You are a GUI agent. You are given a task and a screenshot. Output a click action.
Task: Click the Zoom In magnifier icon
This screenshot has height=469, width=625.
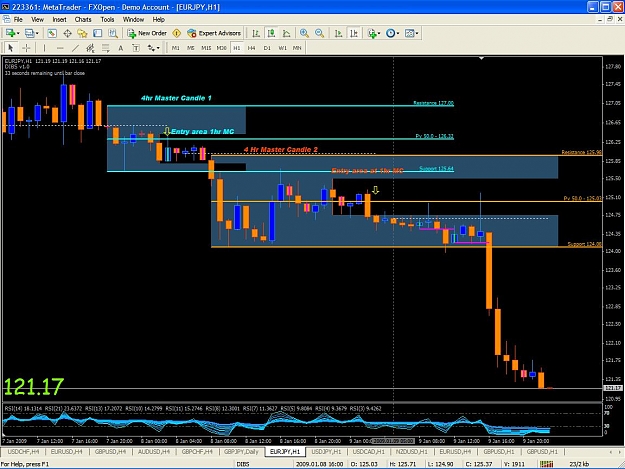coord(304,33)
